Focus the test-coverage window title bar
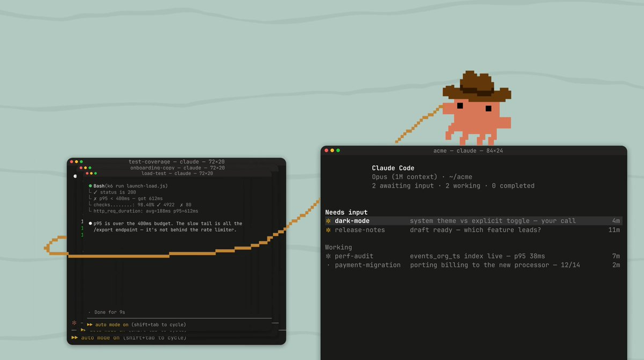Image resolution: width=644 pixels, height=360 pixels. [x=176, y=162]
